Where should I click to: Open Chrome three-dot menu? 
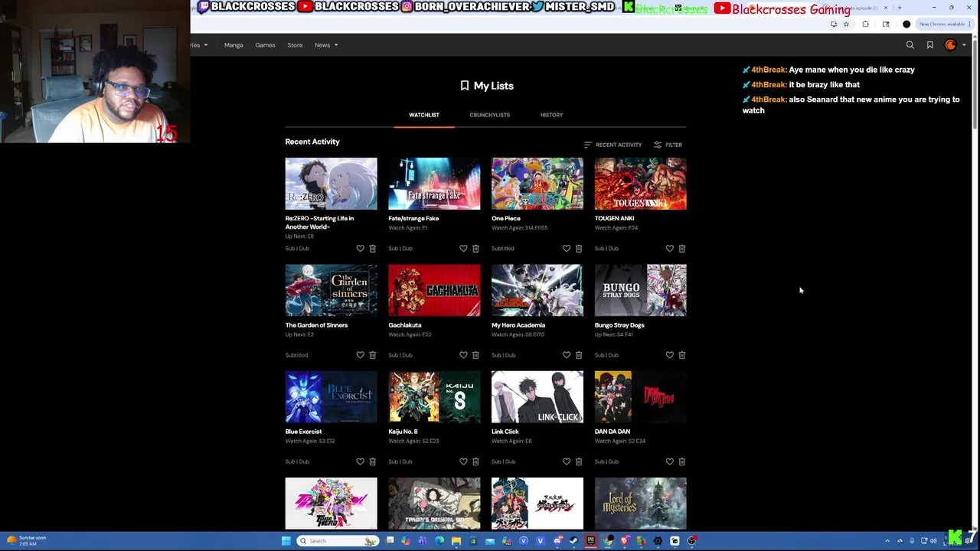(969, 24)
